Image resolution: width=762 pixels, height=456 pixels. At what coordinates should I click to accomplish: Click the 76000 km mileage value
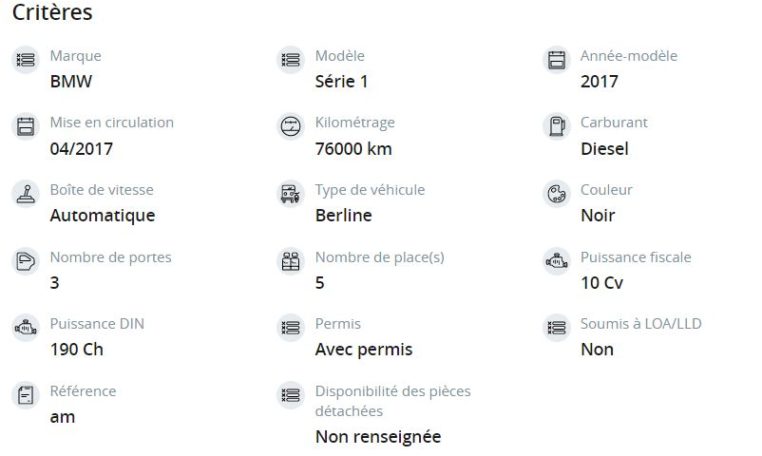coord(353,148)
